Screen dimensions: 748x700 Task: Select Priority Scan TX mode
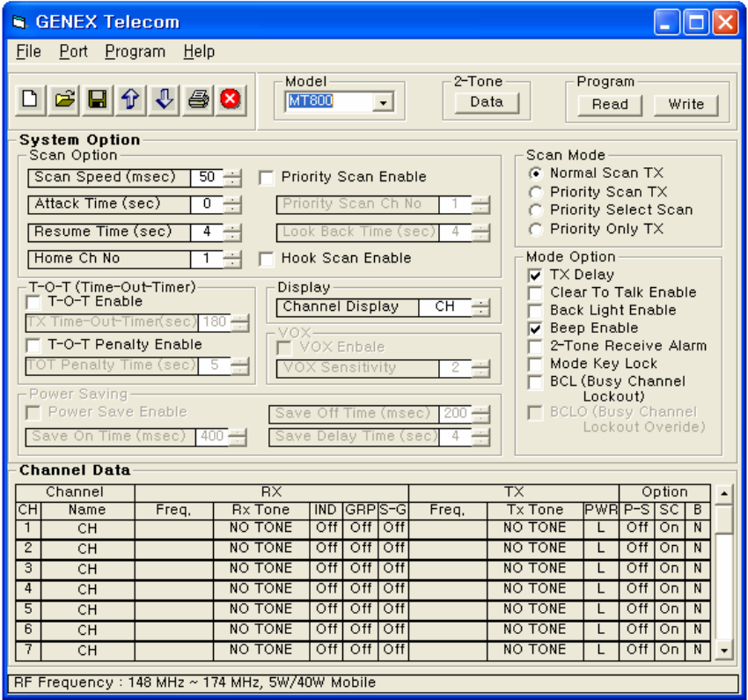(536, 192)
